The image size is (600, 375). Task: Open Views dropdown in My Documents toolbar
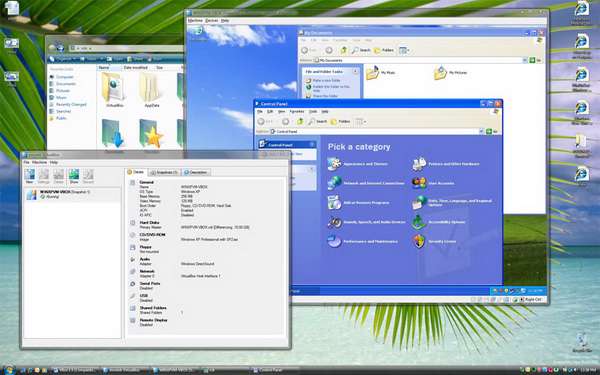click(404, 50)
